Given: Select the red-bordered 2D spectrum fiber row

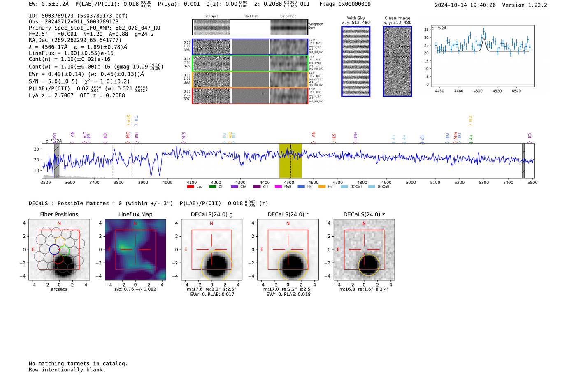Looking at the screenshot, I should point(250,95).
